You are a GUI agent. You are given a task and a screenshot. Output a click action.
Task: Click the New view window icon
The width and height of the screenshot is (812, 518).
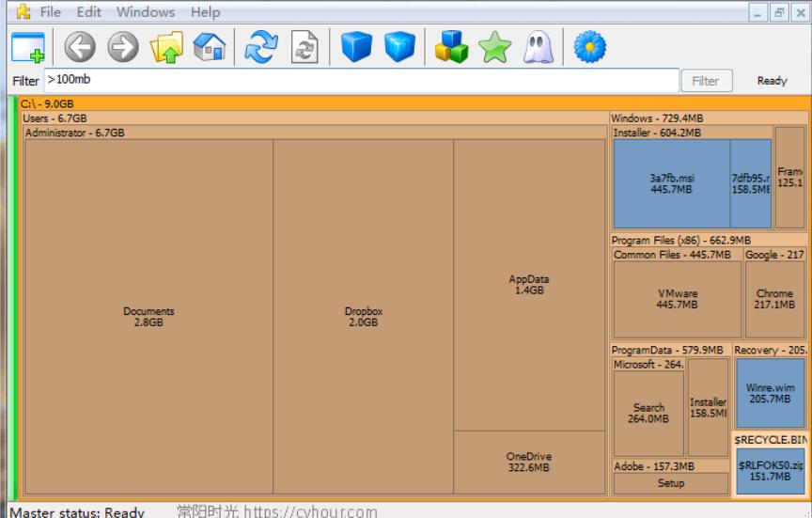(x=28, y=46)
